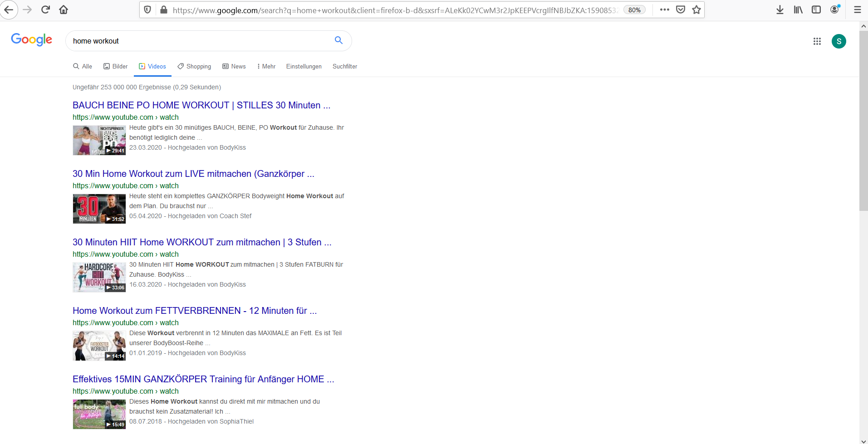
Task: Open Home Workout zum FETTVERBRENNEN result
Action: (x=195, y=311)
